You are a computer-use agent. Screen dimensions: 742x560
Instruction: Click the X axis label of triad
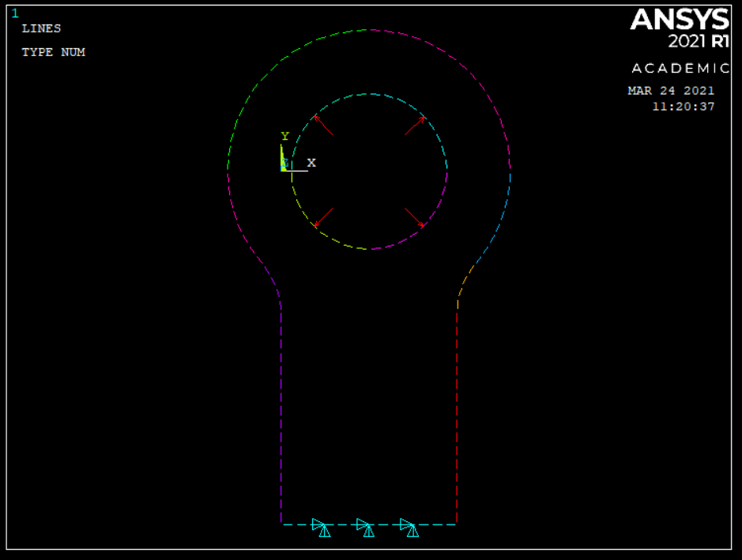(x=311, y=163)
